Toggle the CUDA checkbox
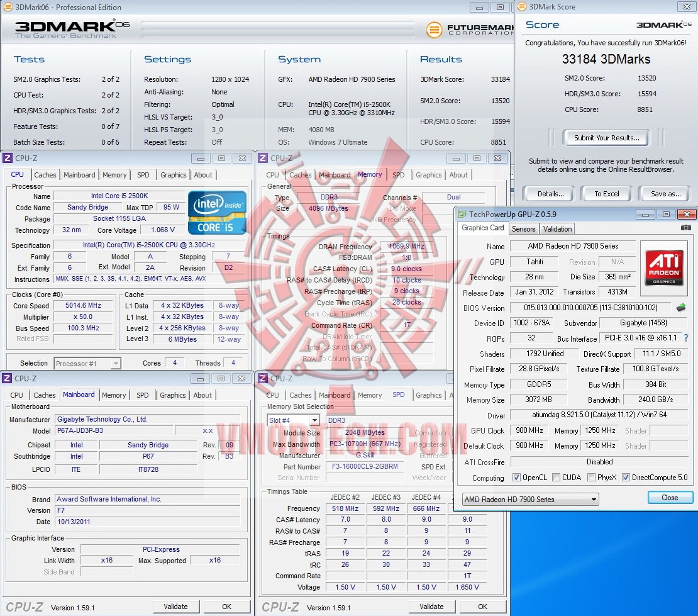The width and height of the screenshot is (698, 616). point(556,478)
